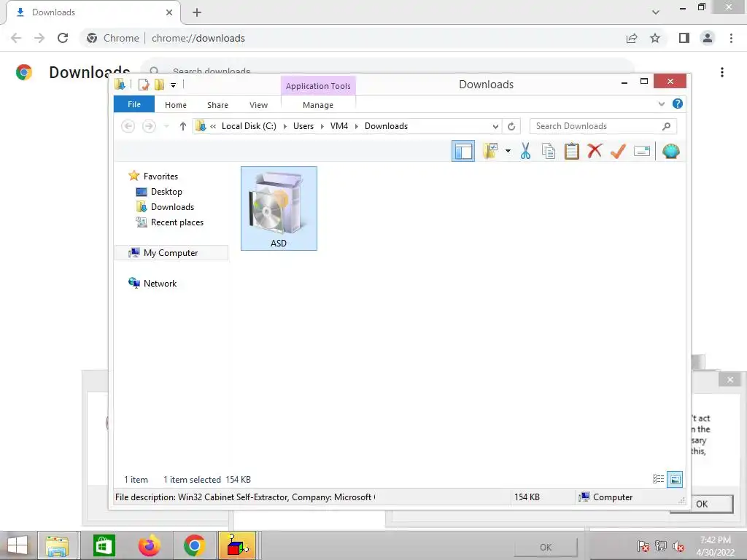The height and width of the screenshot is (560, 747).
Task: Click the Explorer Back arrow button
Action: 128,126
